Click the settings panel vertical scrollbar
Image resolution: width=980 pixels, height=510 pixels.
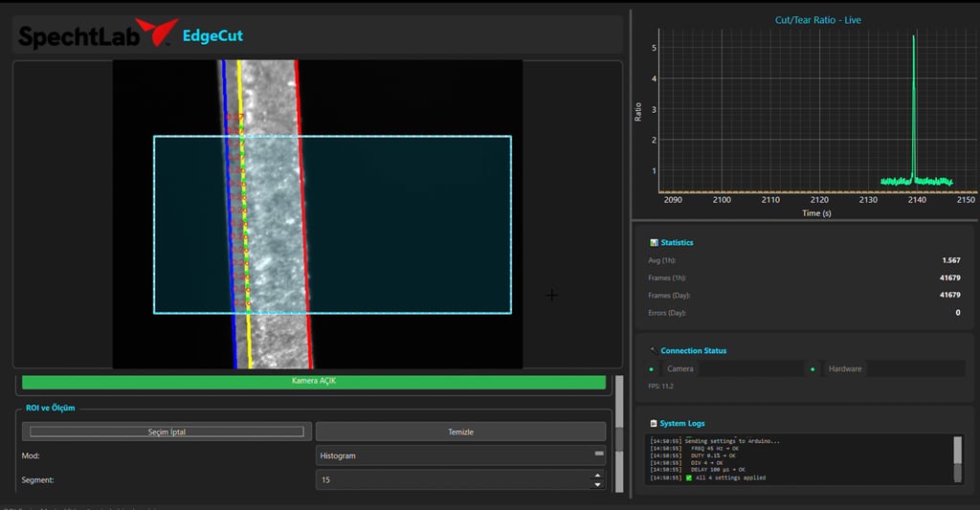(619, 435)
